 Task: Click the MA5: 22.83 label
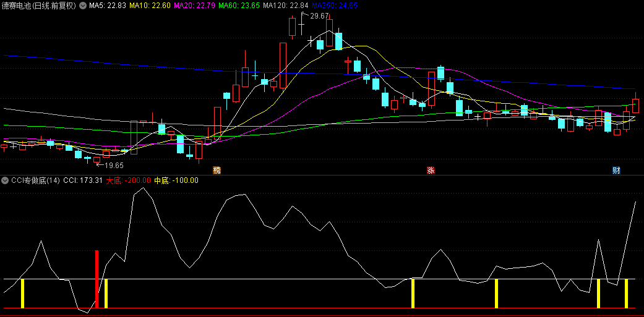[108, 6]
